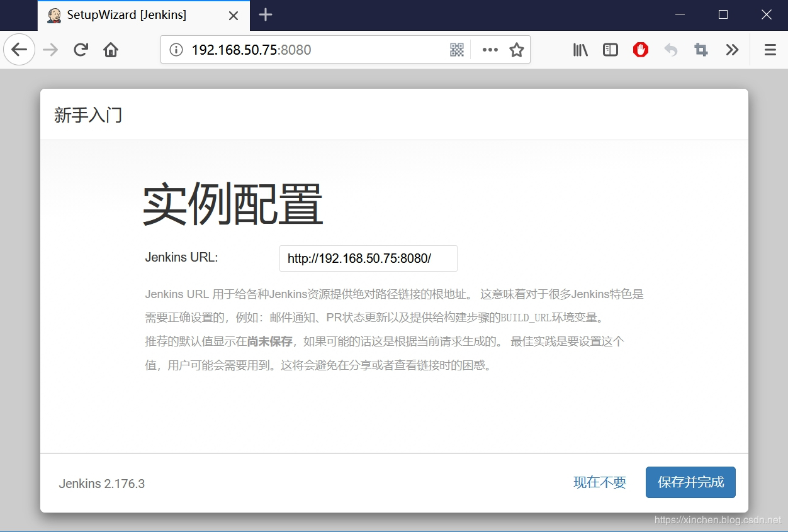
Task: Click the screenshot crop icon
Action: (x=701, y=49)
